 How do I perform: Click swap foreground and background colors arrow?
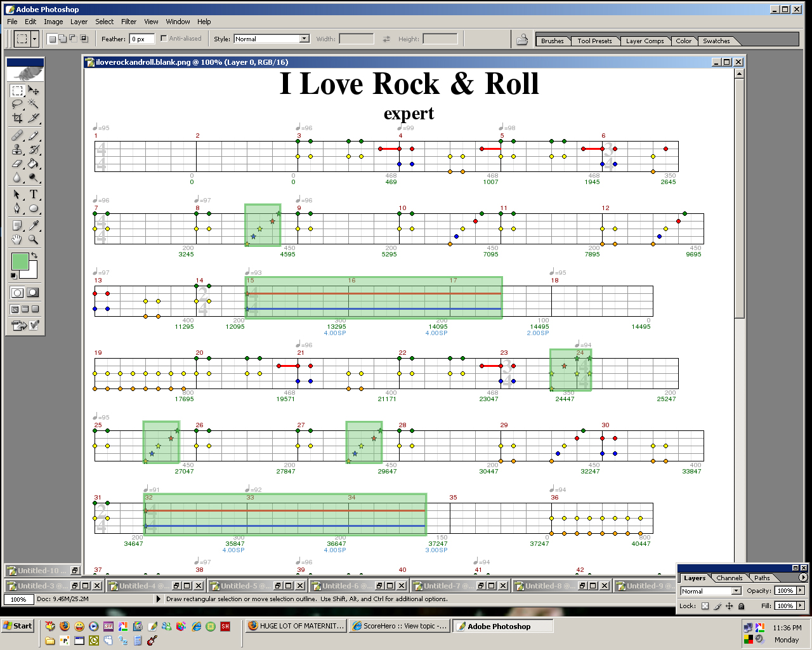tap(35, 256)
